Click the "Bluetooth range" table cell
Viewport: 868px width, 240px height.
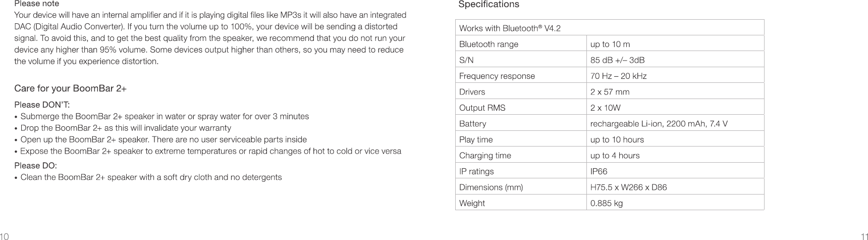click(x=489, y=44)
